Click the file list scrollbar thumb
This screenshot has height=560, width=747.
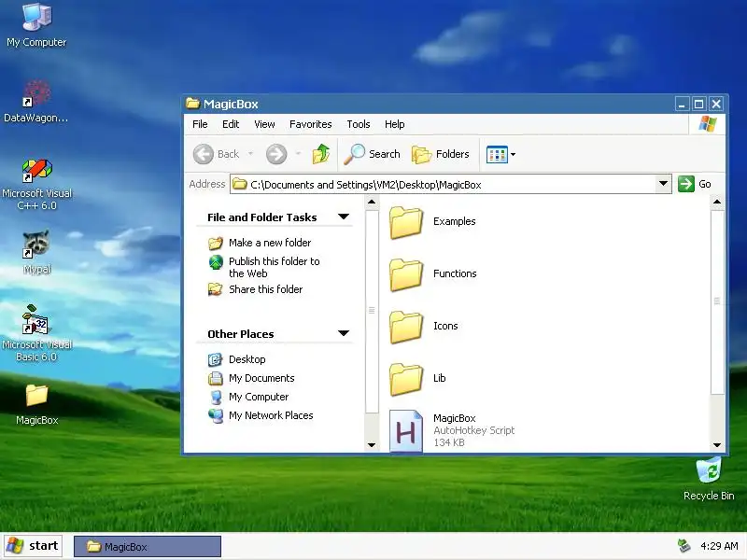click(717, 301)
